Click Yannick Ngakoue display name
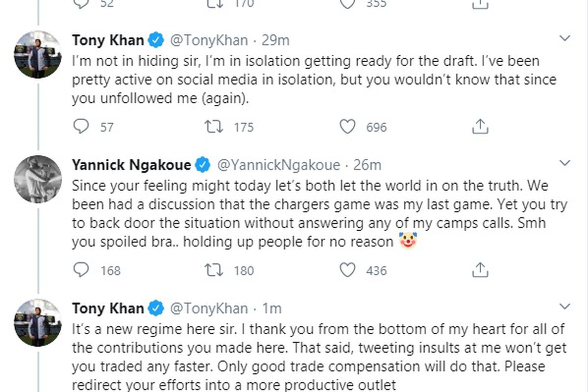Viewport: 588px width, 392px height. point(132,165)
